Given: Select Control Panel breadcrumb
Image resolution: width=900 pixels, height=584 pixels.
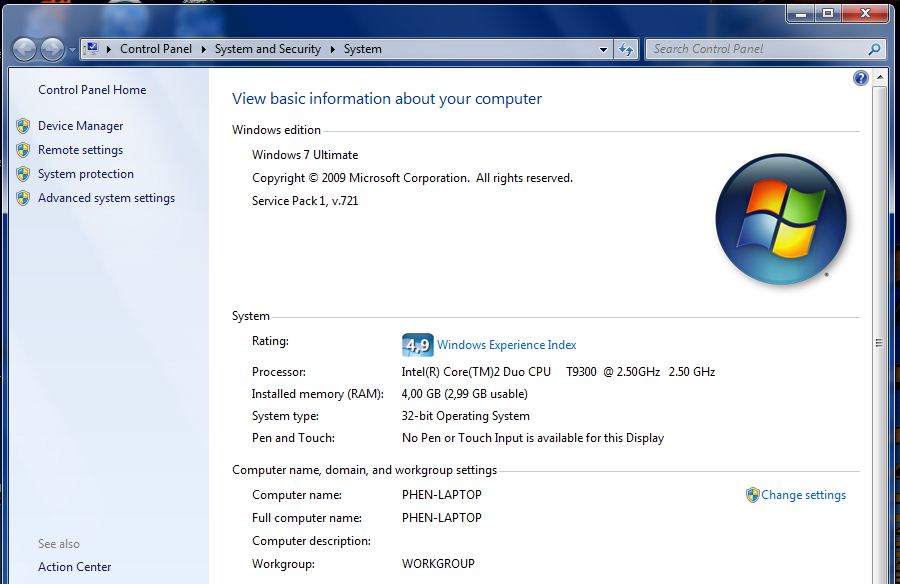Looking at the screenshot, I should (x=156, y=49).
